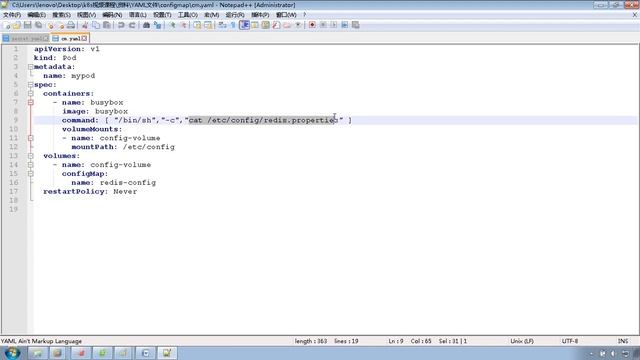Click the Paste toolbar icon
The image size is (640, 360).
pos(107,25)
